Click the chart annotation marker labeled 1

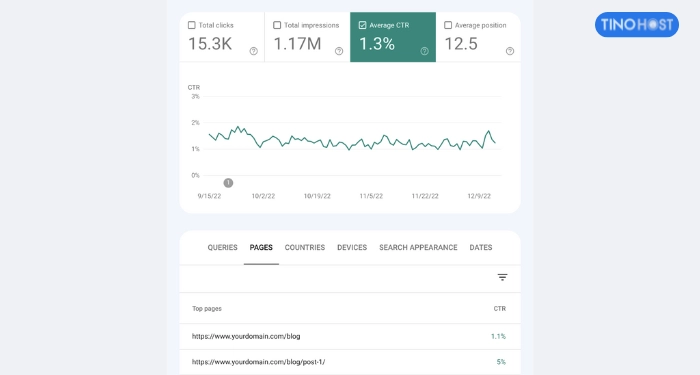pyautogui.click(x=228, y=183)
